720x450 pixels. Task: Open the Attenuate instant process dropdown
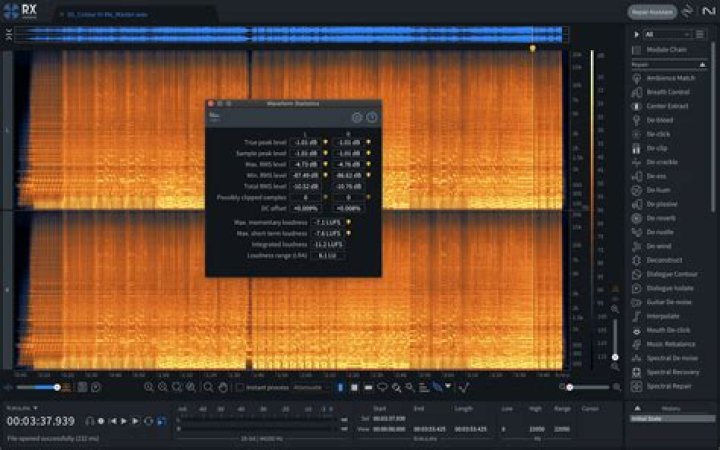click(308, 386)
